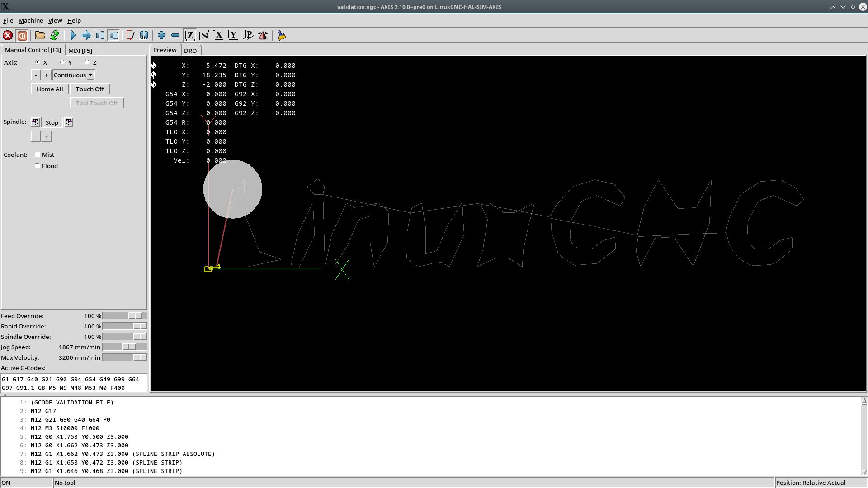868x488 pixels.
Task: Step to the next program line
Action: tap(86, 35)
